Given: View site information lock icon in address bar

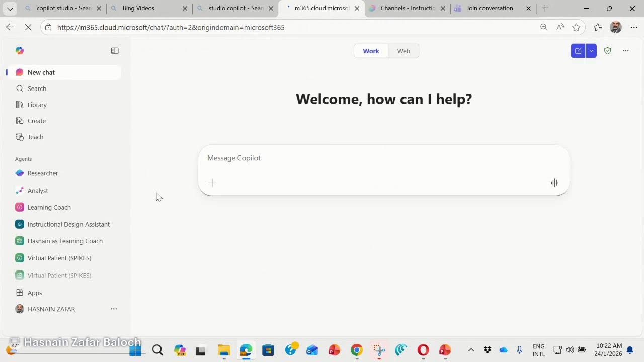Looking at the screenshot, I should (x=48, y=27).
